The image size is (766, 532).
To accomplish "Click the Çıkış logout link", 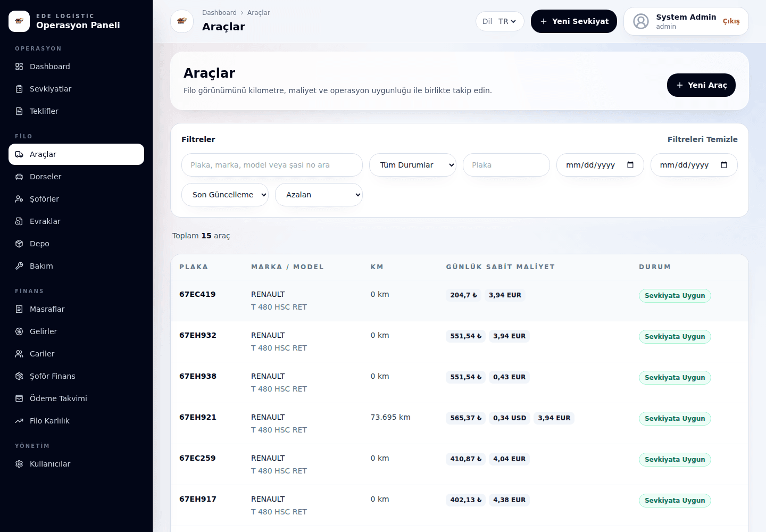I will 731,21.
